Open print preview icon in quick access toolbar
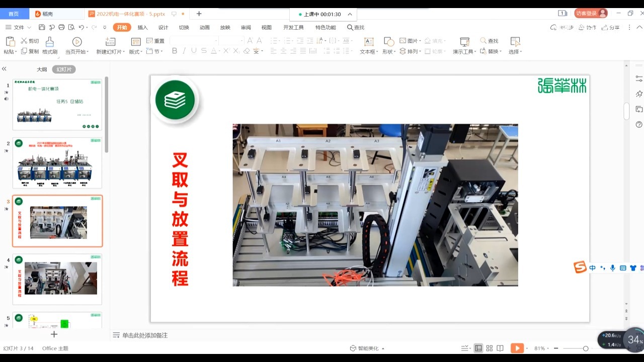Screen dimensions: 644x362 click(71, 27)
